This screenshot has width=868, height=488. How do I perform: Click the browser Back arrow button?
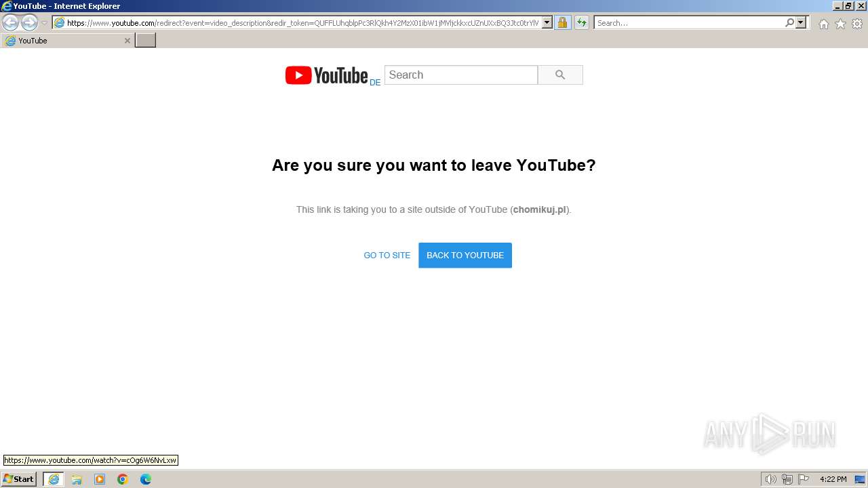pos(11,22)
